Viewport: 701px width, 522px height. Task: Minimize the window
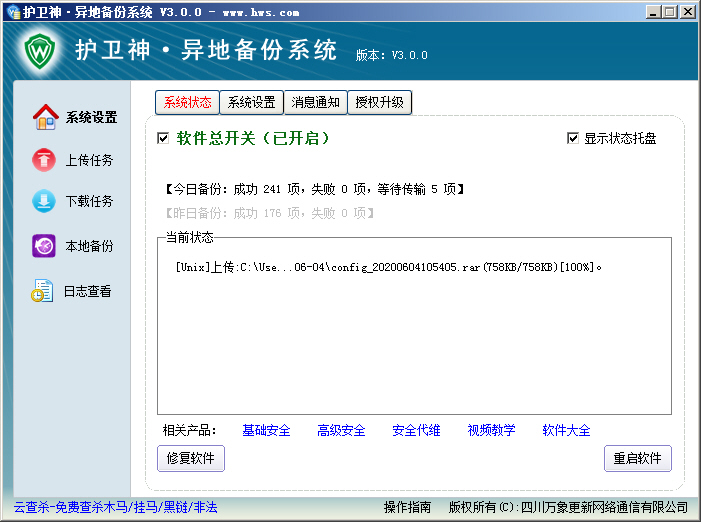pos(653,12)
